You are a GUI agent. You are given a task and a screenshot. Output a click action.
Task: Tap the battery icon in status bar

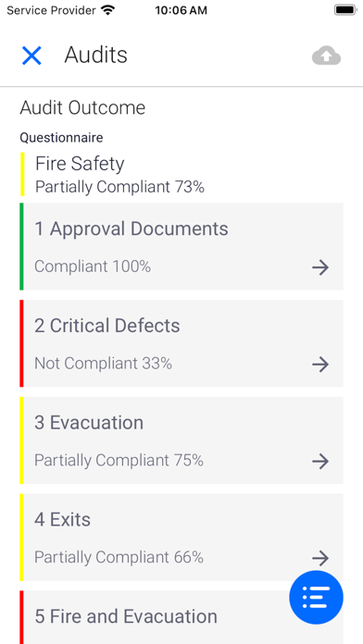coord(344,10)
